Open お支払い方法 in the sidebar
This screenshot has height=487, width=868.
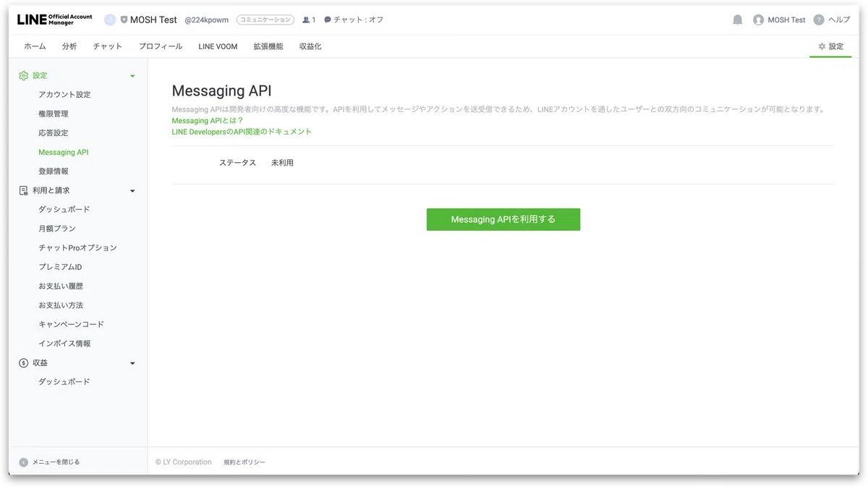[x=61, y=305]
